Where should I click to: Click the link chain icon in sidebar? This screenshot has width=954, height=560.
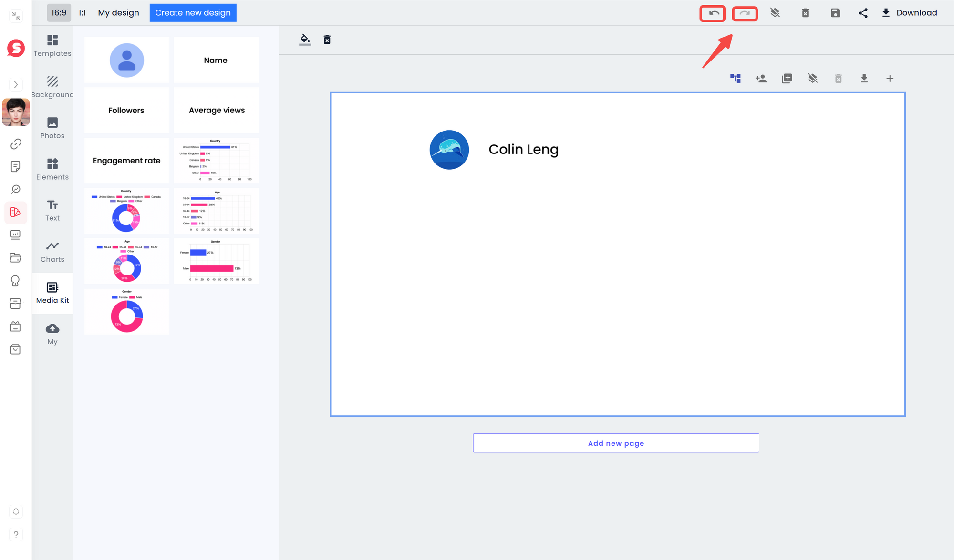click(x=16, y=143)
